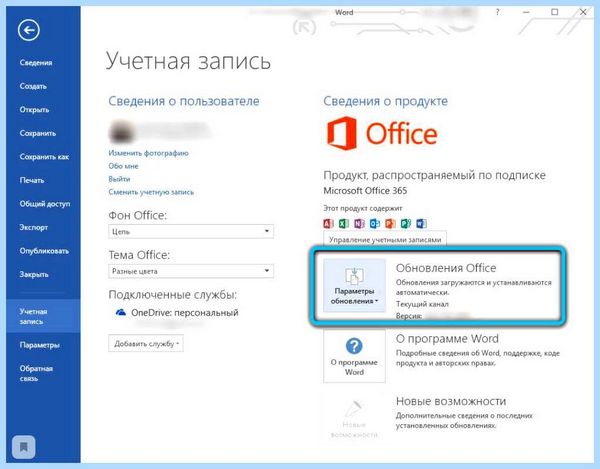Click the Microsoft Office 365 product text

point(365,191)
